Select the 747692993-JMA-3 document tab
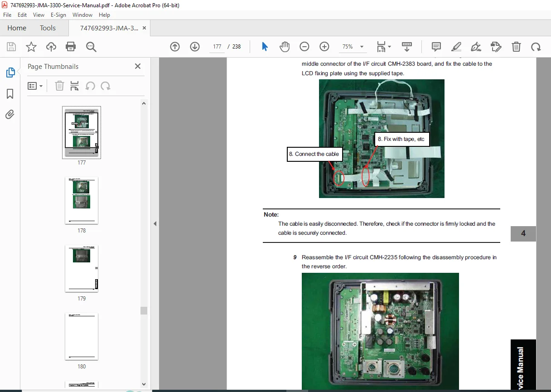This screenshot has width=551, height=392. coord(109,28)
